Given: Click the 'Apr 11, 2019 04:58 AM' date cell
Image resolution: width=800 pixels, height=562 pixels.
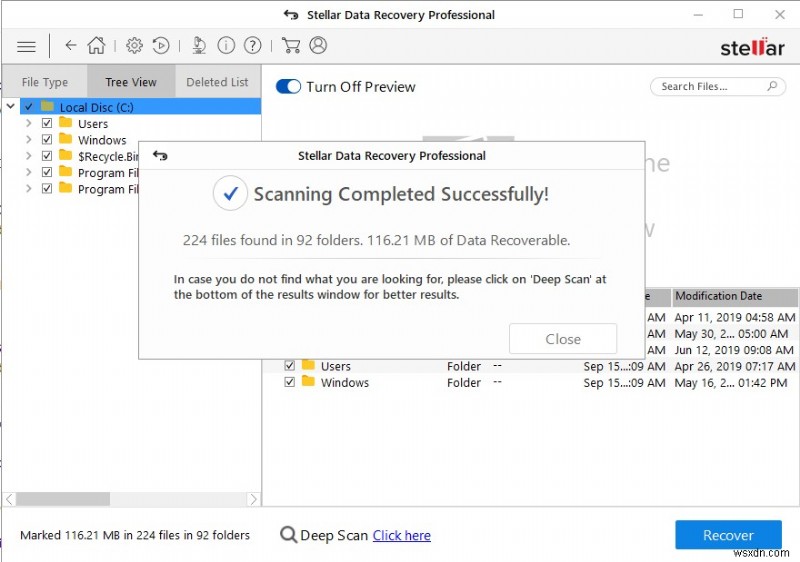Looking at the screenshot, I should click(735, 317).
